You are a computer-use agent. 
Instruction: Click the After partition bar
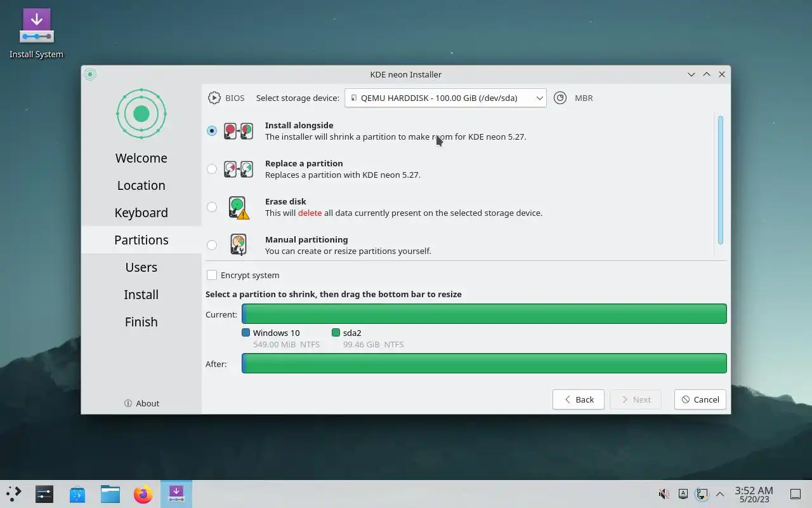(x=484, y=363)
